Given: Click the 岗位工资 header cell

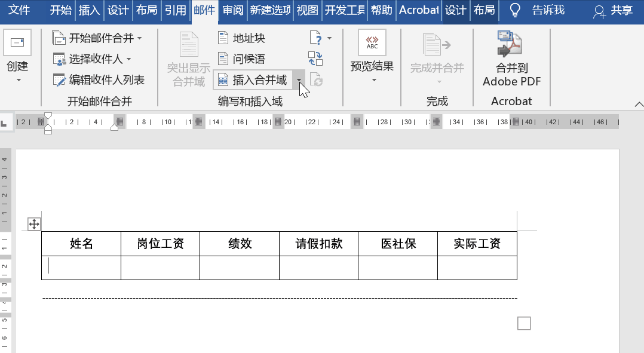Looking at the screenshot, I should [x=161, y=244].
